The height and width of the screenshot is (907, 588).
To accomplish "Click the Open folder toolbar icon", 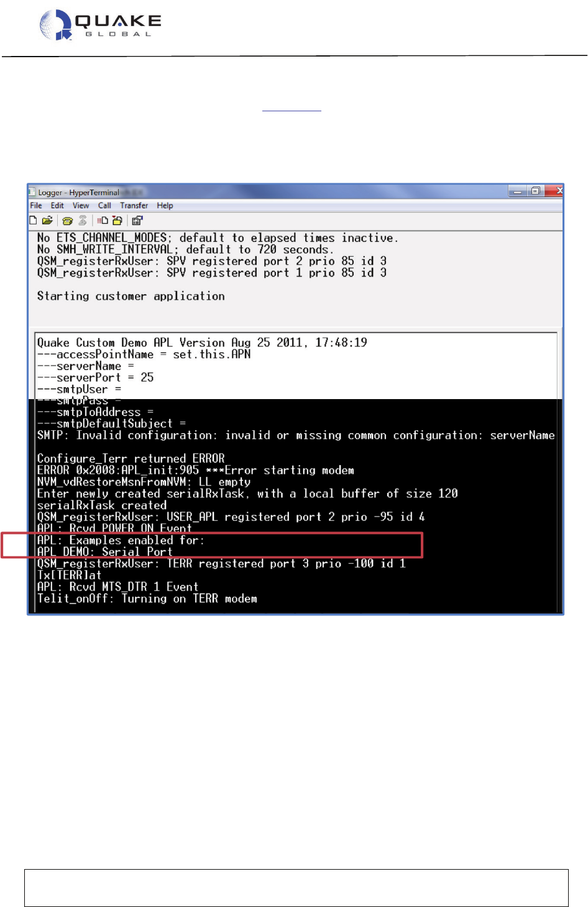I will [x=47, y=221].
